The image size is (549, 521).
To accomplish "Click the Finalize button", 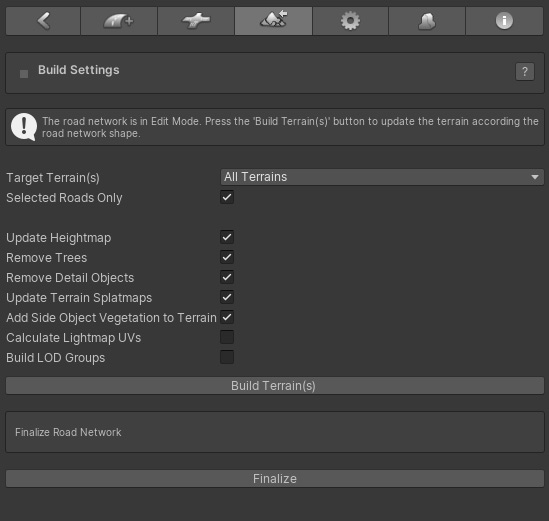I will pos(275,479).
